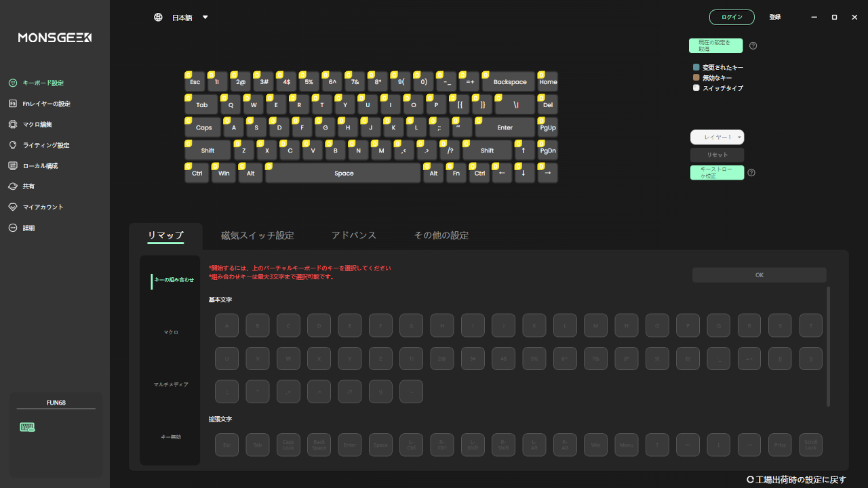This screenshot has width=868, height=488.
Task: Click the globe language selector icon
Action: [x=158, y=18]
